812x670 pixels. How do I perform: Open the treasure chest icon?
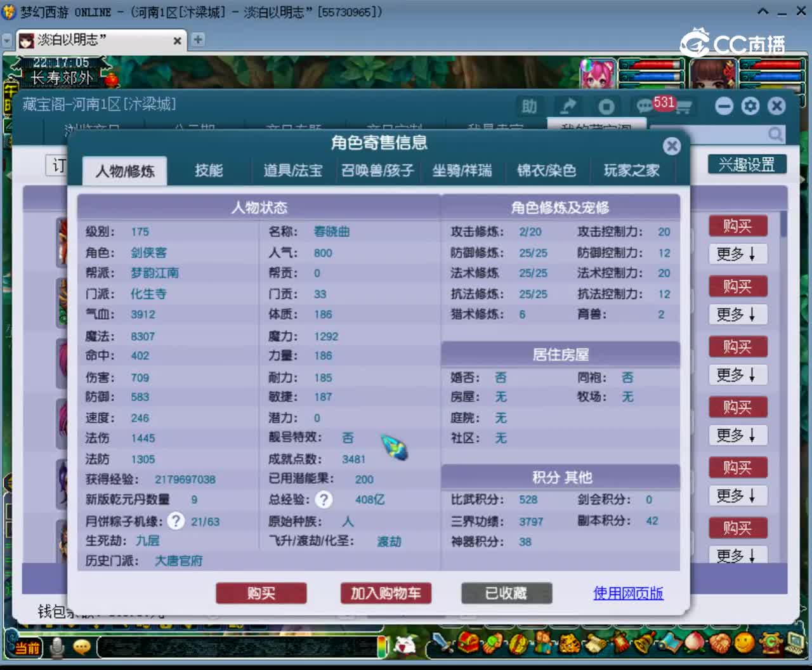click(469, 643)
